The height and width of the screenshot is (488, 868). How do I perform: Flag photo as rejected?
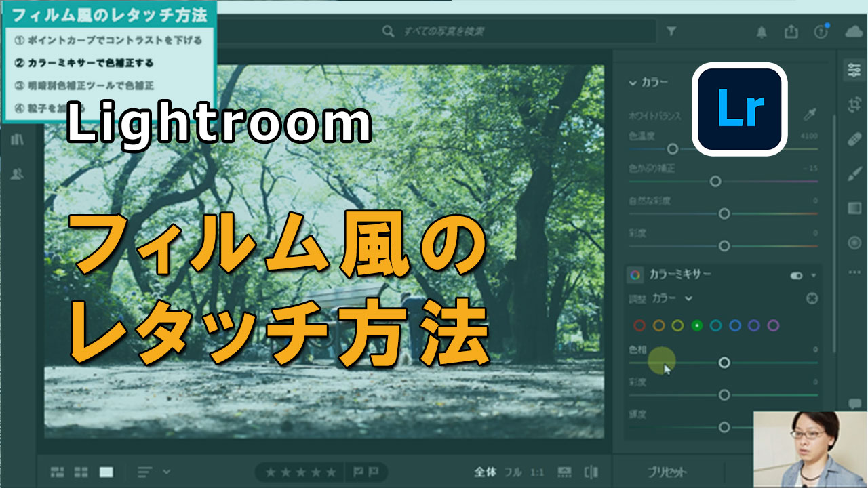point(374,472)
